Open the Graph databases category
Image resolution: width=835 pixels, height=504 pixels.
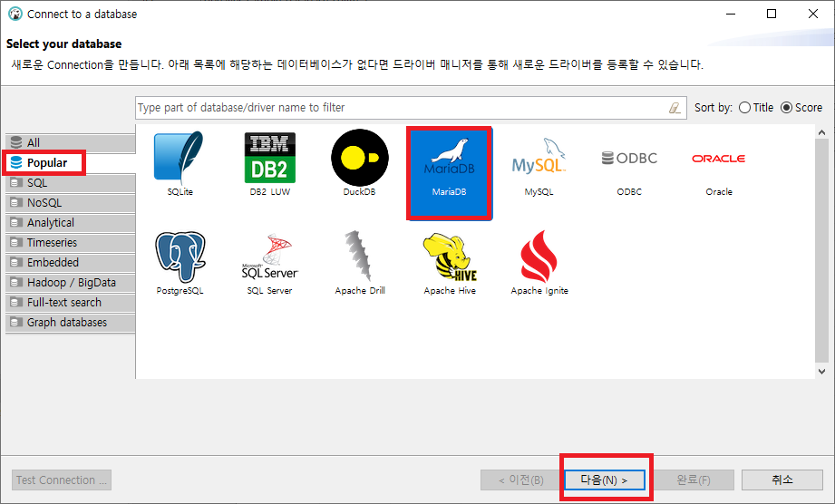coord(71,323)
